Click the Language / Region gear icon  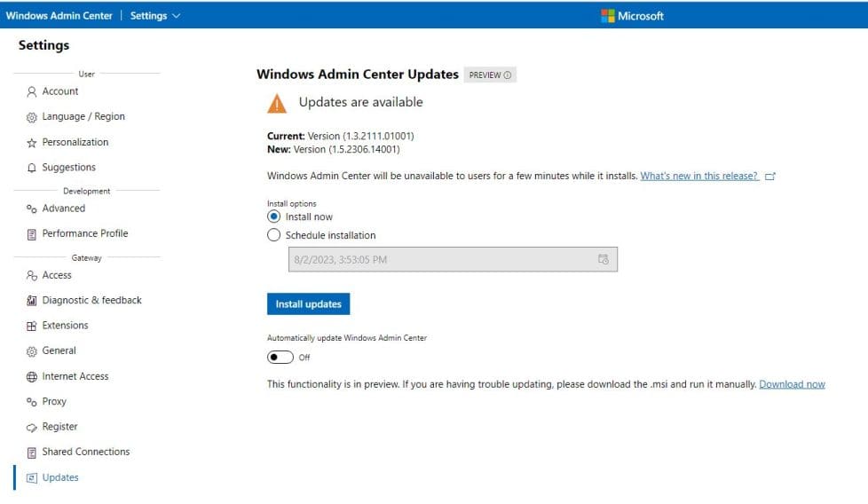tap(32, 117)
